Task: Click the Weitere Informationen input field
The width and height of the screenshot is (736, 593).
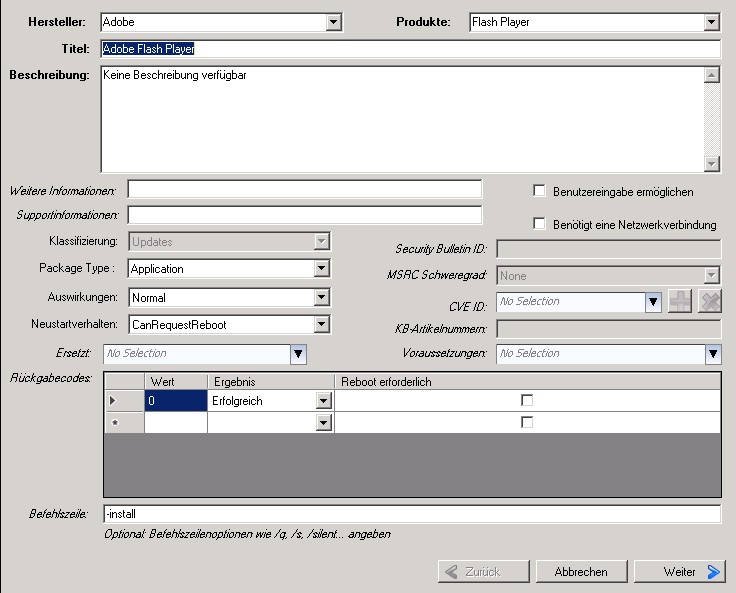Action: [305, 189]
